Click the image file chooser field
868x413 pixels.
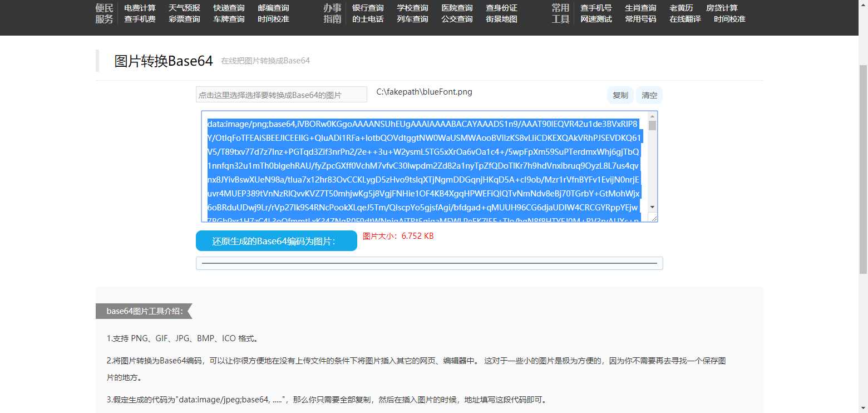point(282,95)
